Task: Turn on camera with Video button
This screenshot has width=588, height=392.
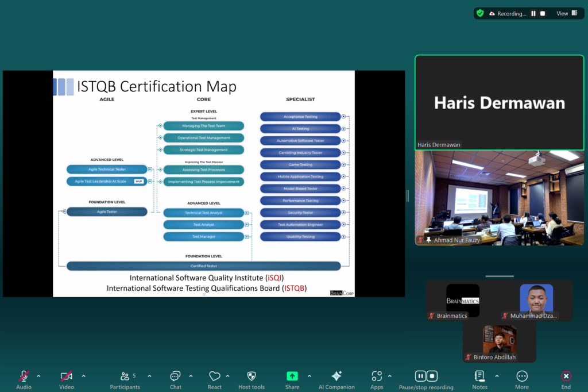Action: [67, 376]
